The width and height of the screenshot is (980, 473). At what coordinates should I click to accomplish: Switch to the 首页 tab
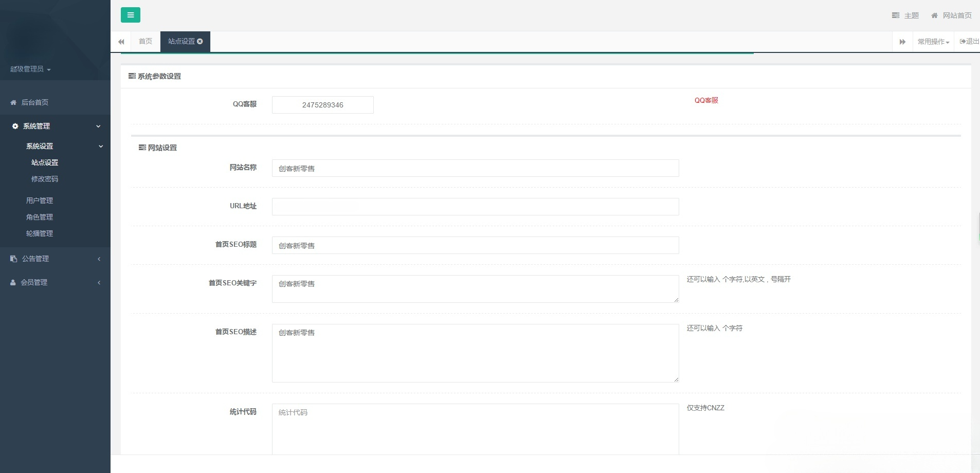tap(144, 41)
